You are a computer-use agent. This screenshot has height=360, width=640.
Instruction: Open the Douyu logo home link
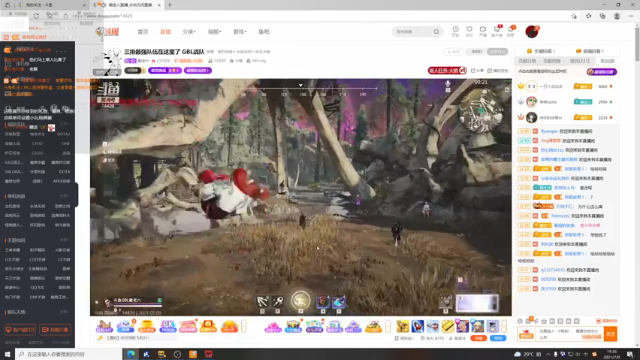(107, 32)
